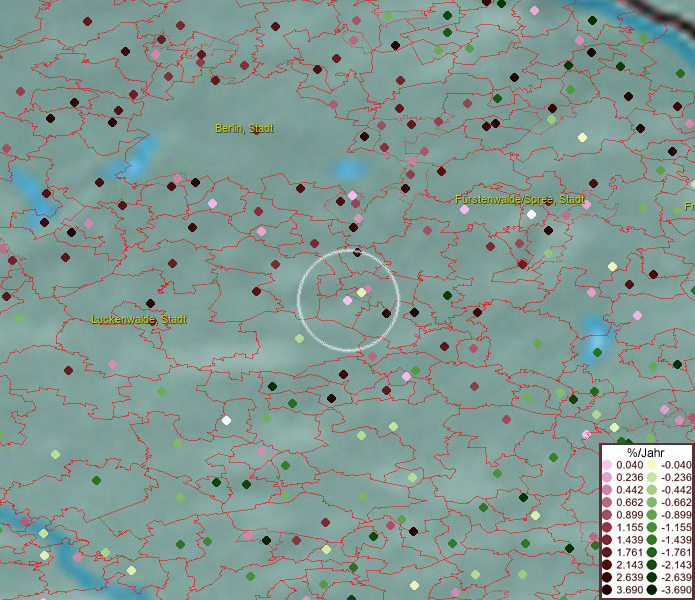
Task: Click the legend value text 0.236
Action: 629,477
